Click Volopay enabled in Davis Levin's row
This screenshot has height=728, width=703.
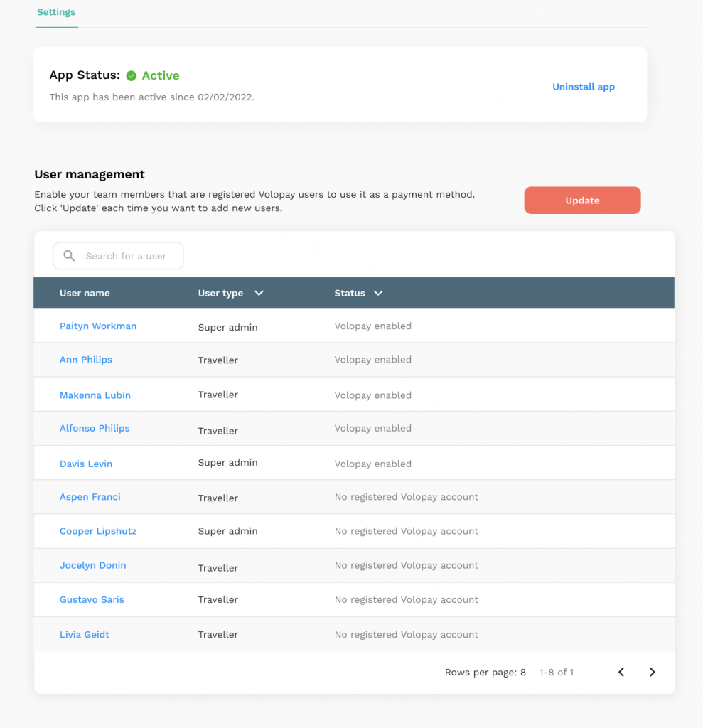(373, 464)
